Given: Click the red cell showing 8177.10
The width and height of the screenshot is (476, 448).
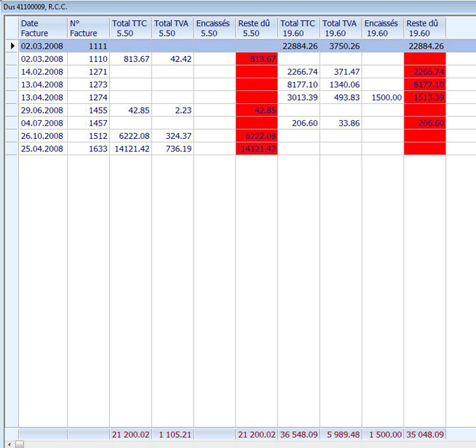Looking at the screenshot, I should [x=424, y=84].
